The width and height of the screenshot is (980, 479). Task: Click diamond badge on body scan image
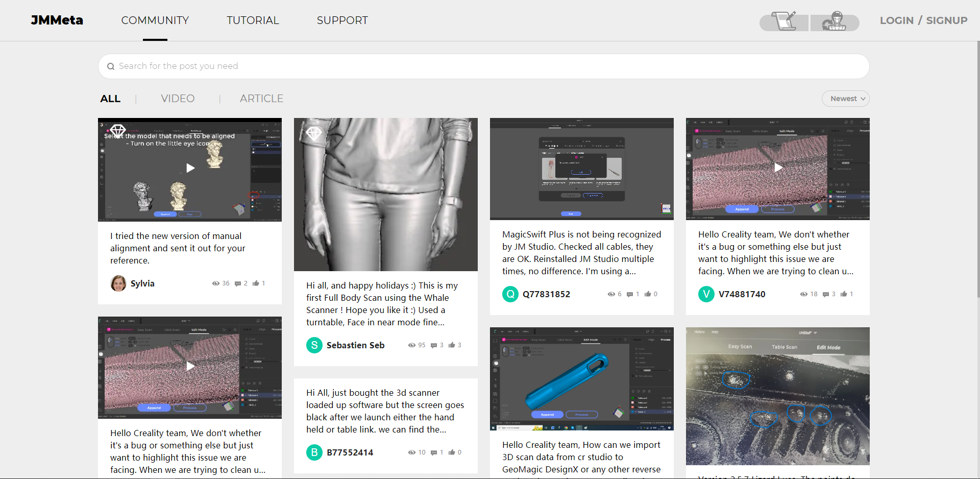tap(313, 134)
